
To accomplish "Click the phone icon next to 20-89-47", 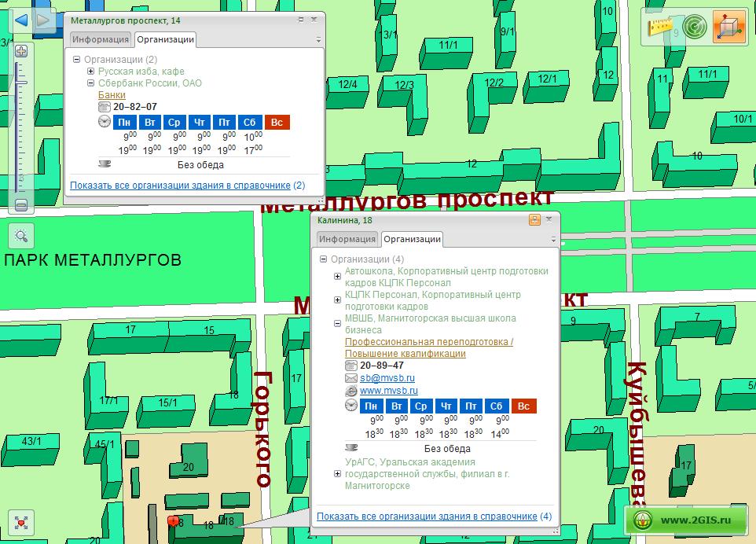I will (x=351, y=366).
